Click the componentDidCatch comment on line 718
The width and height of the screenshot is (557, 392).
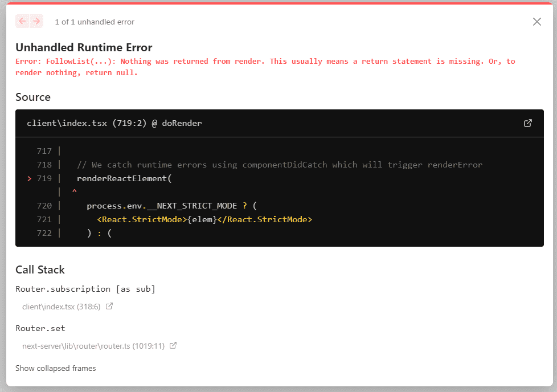click(x=280, y=165)
